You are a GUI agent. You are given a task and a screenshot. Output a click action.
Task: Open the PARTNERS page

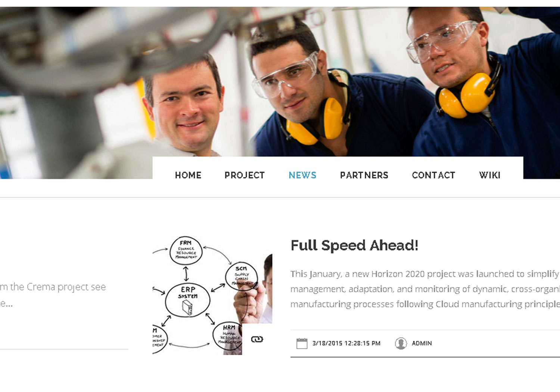click(364, 175)
